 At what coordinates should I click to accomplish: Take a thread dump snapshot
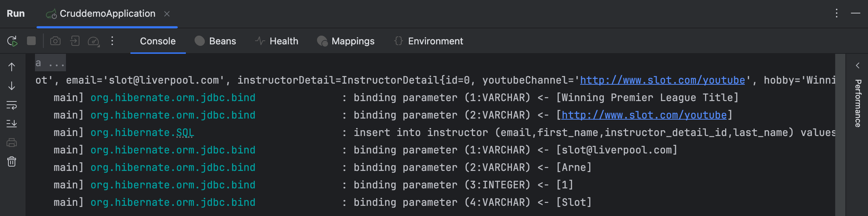coord(55,41)
